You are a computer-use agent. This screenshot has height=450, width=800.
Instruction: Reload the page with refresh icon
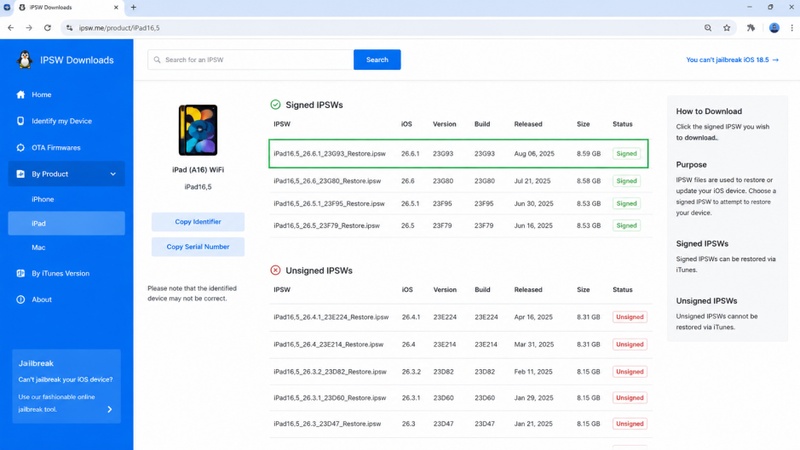[47, 28]
